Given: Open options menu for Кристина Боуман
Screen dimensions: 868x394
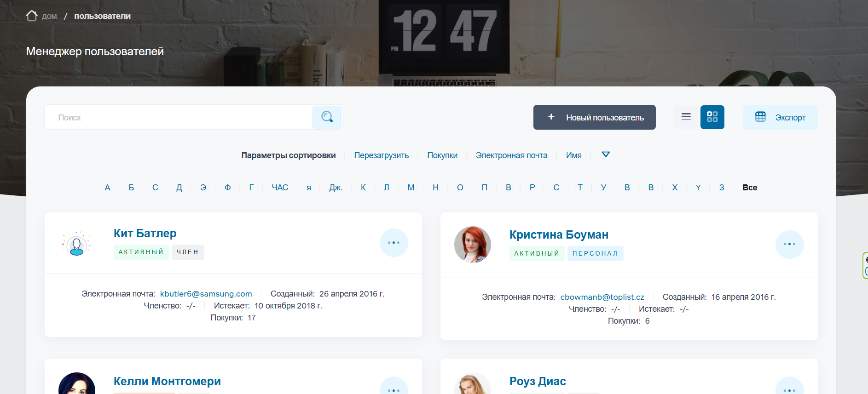Looking at the screenshot, I should 790,244.
